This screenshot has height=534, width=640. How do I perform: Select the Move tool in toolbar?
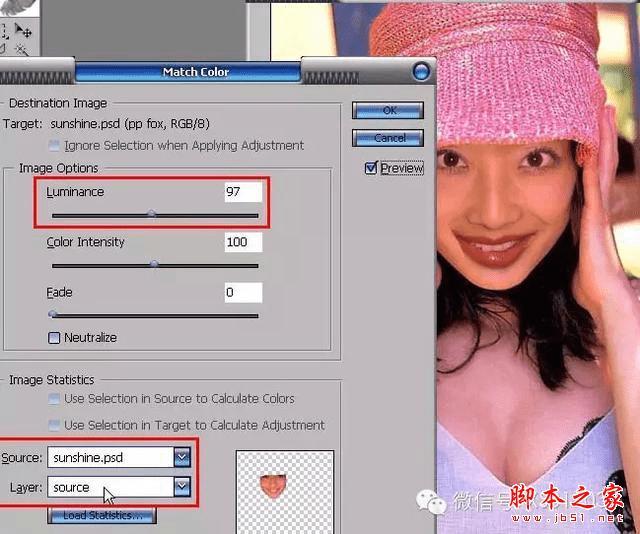coord(23,31)
